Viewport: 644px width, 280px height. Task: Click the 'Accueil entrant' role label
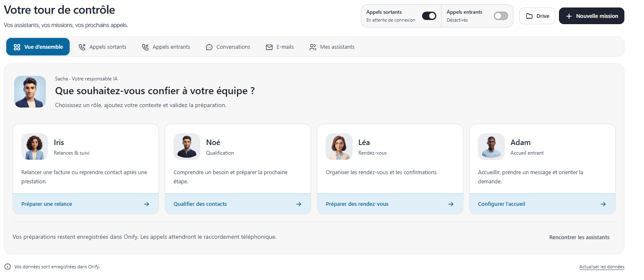click(527, 153)
